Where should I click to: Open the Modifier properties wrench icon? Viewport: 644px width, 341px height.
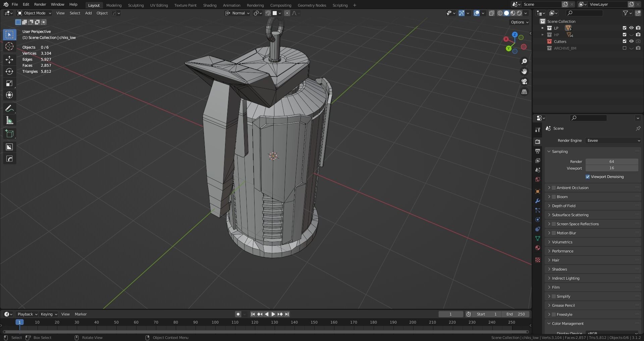point(538,201)
